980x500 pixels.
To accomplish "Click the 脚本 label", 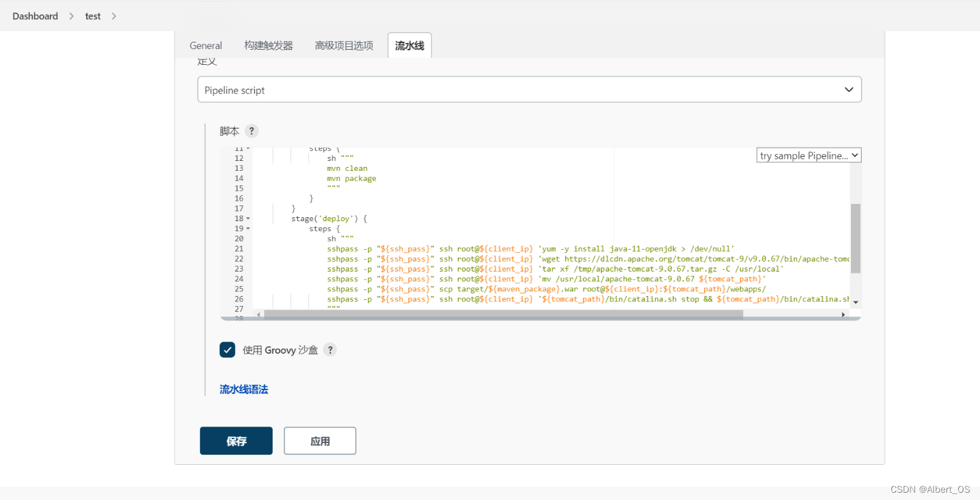I will [230, 131].
